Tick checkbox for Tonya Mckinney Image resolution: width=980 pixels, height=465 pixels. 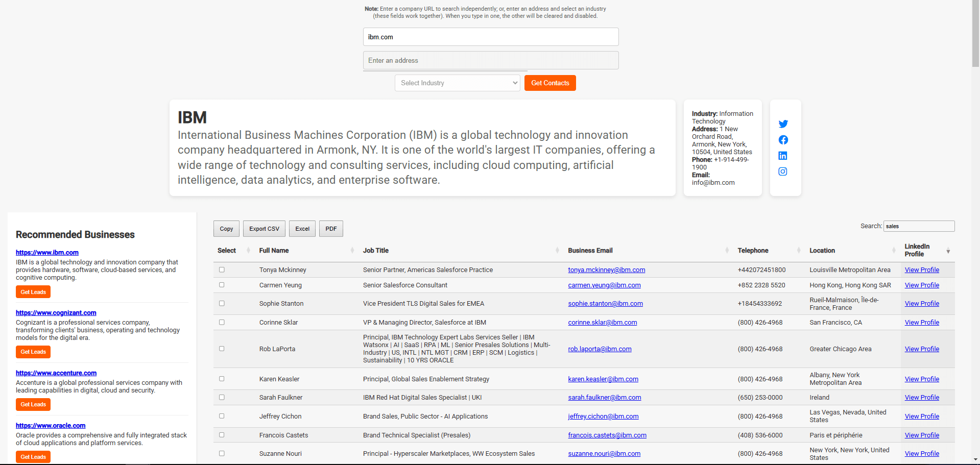(222, 270)
